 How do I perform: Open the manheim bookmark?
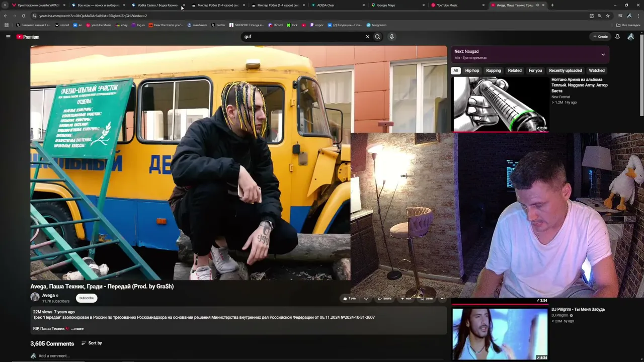point(197,25)
